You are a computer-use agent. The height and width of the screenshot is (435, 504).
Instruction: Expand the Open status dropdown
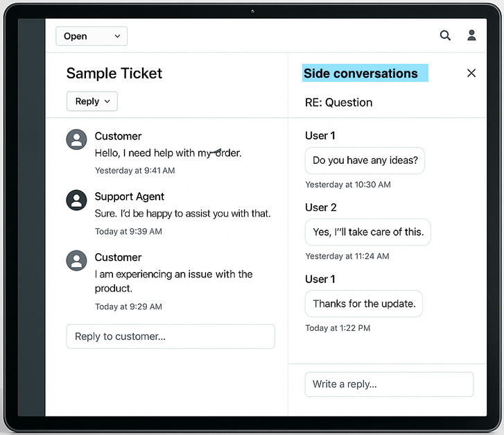click(92, 36)
